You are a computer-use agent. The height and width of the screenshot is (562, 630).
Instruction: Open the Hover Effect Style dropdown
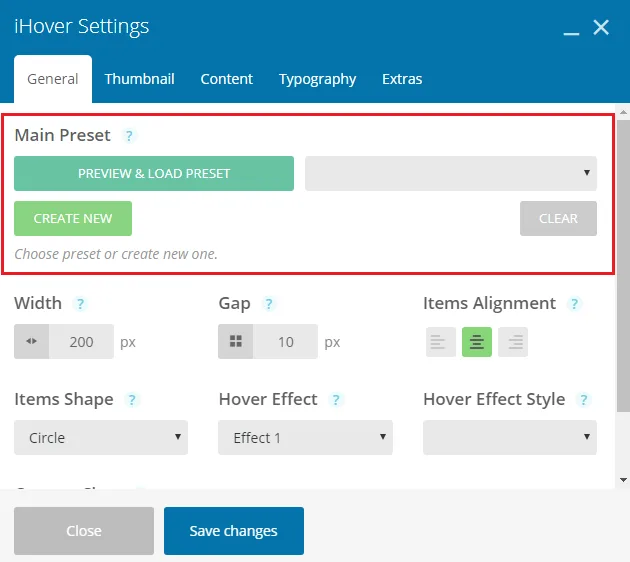pyautogui.click(x=510, y=437)
